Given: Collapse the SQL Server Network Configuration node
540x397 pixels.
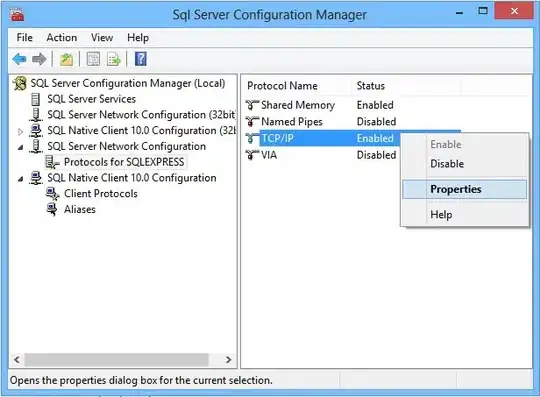Looking at the screenshot, I should pos(21,147).
